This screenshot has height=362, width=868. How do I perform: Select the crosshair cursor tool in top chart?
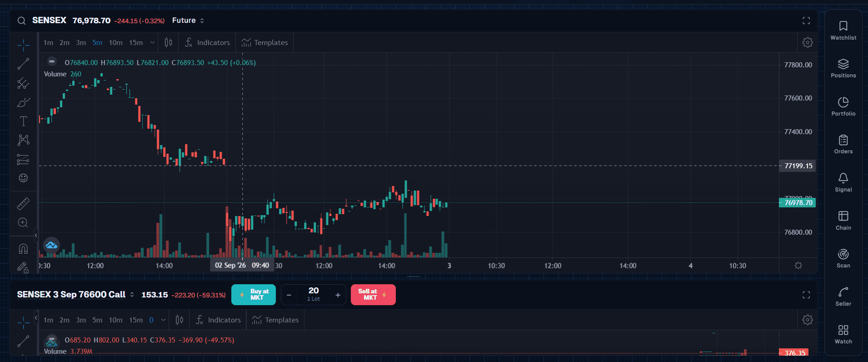tap(23, 45)
